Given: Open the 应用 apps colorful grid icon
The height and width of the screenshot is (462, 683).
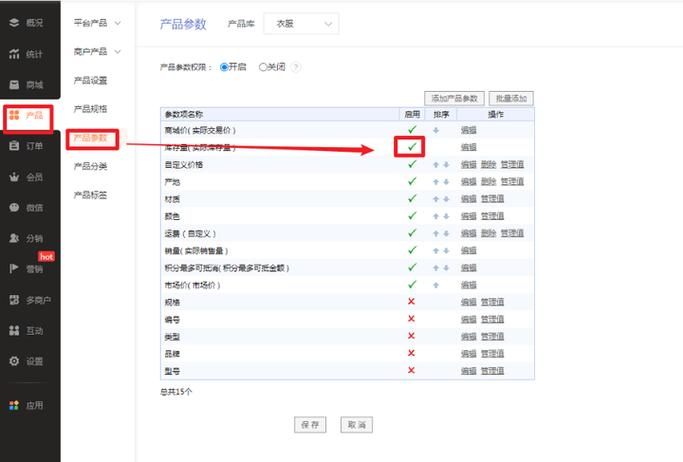Looking at the screenshot, I should coord(14,405).
